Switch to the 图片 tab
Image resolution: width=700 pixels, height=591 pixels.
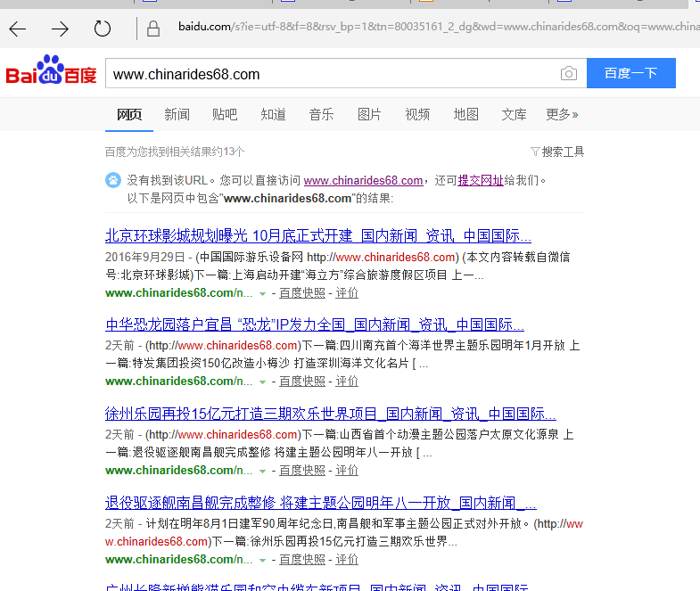(x=369, y=115)
